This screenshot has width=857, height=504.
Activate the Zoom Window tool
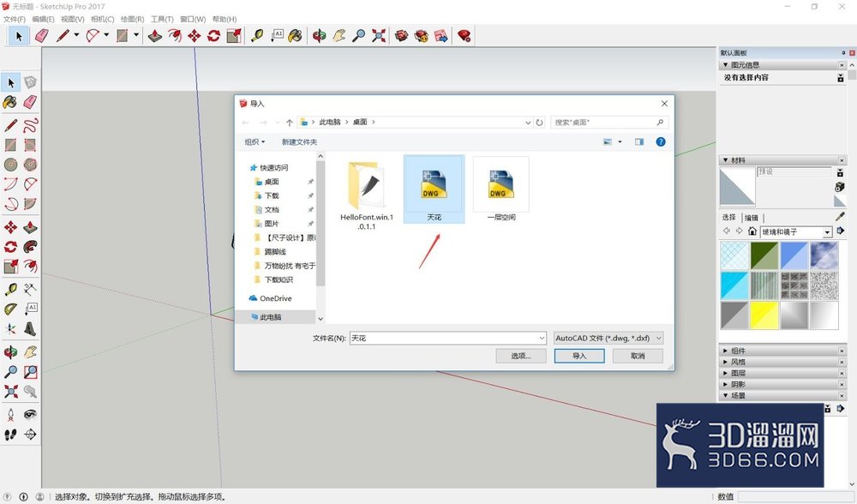[30, 372]
